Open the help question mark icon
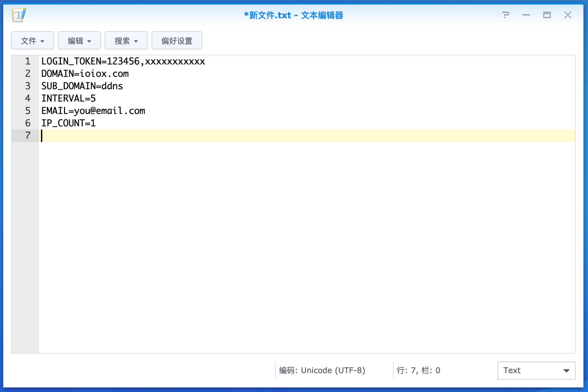 coord(505,15)
